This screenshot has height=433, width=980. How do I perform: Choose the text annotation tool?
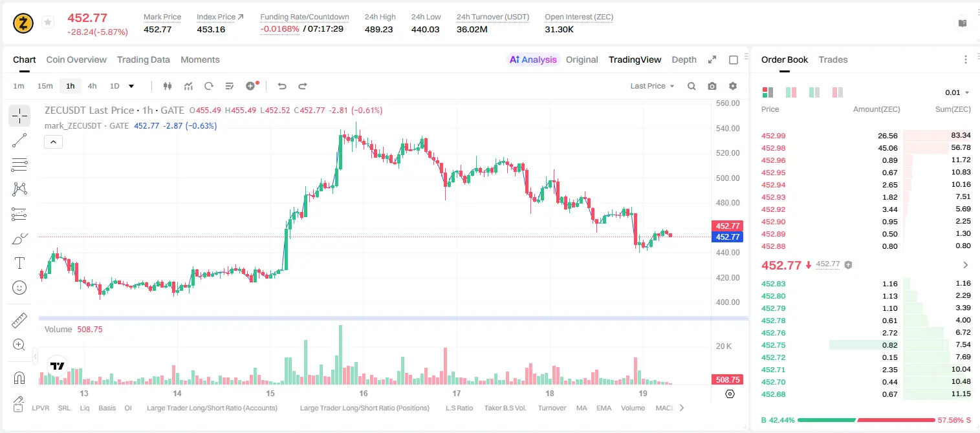click(19, 263)
